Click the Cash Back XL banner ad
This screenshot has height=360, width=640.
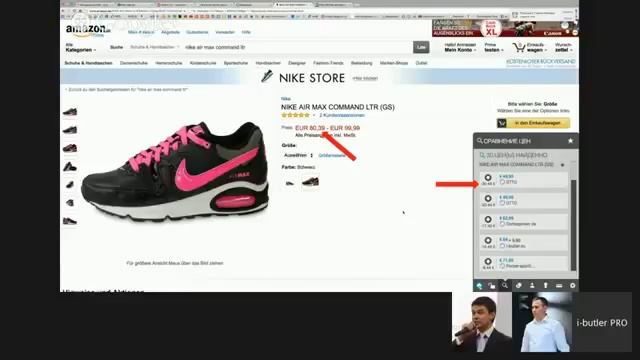pos(504,28)
